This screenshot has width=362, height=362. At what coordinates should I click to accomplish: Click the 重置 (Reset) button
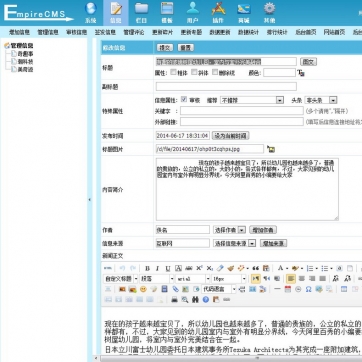[186, 48]
